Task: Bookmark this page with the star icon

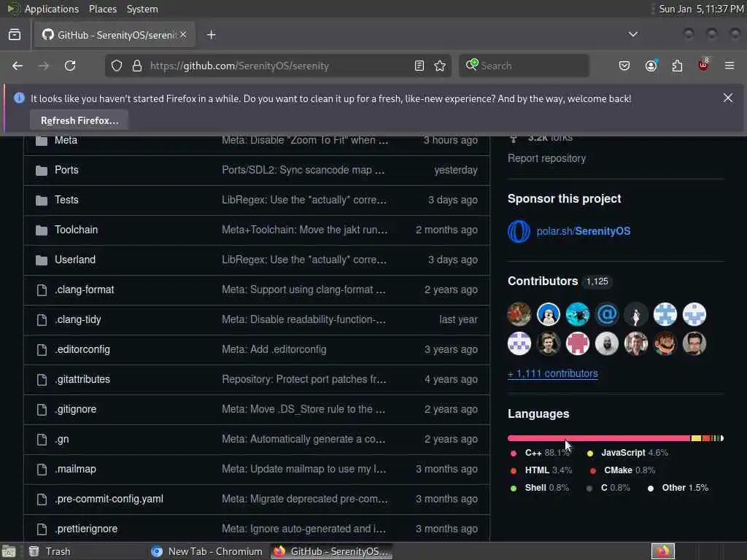Action: coord(440,66)
